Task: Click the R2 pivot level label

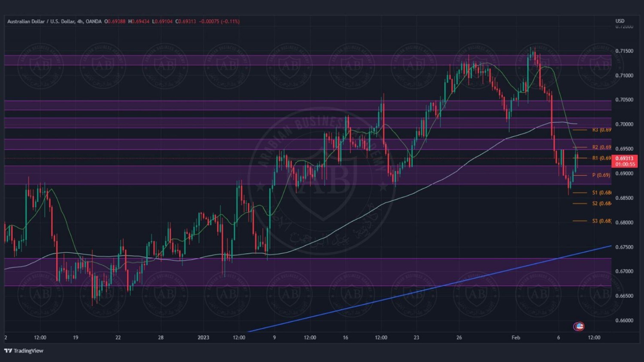Action: (x=601, y=147)
